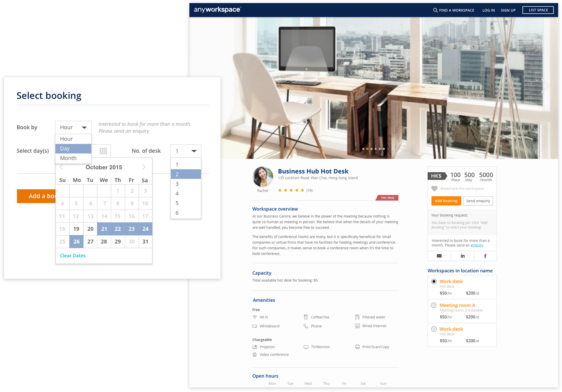This screenshot has height=392, width=562.
Task: Go to next month in calendar
Action: [144, 167]
